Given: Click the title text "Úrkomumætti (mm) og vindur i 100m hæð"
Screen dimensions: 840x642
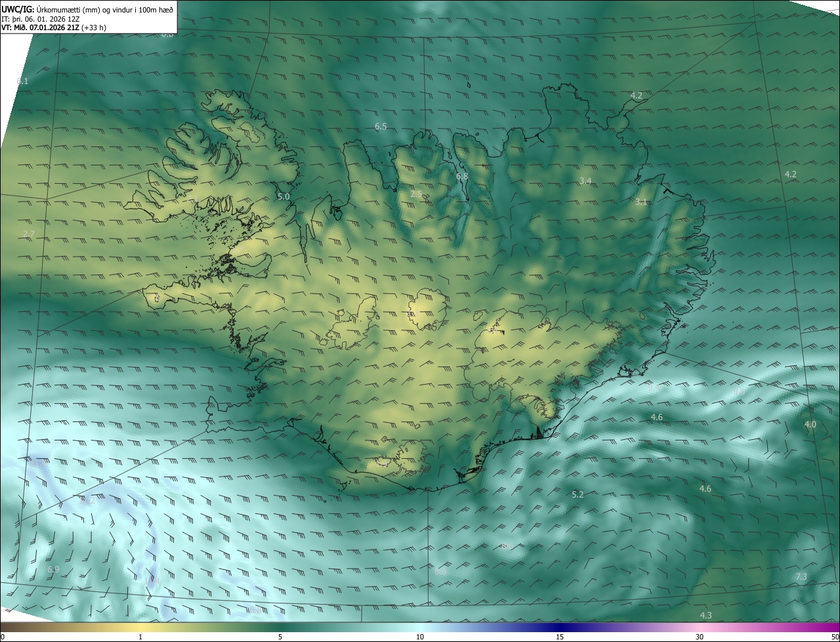Looking at the screenshot, I should pyautogui.click(x=105, y=9).
